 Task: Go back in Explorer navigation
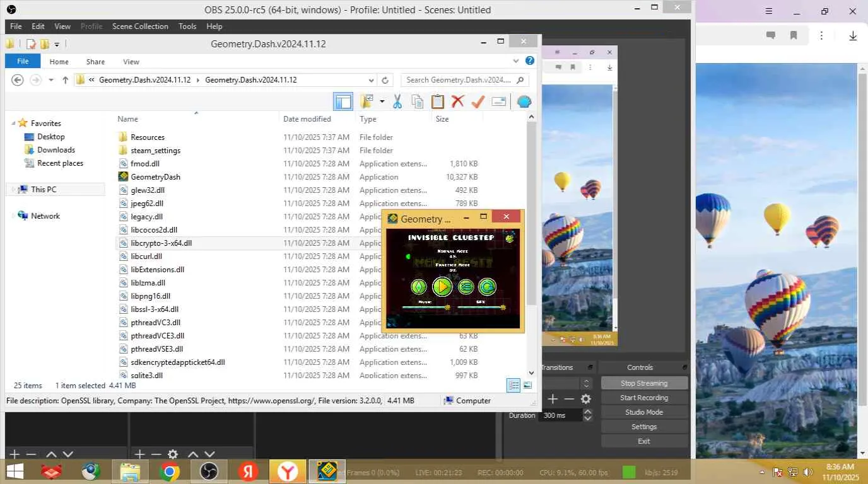coord(18,80)
